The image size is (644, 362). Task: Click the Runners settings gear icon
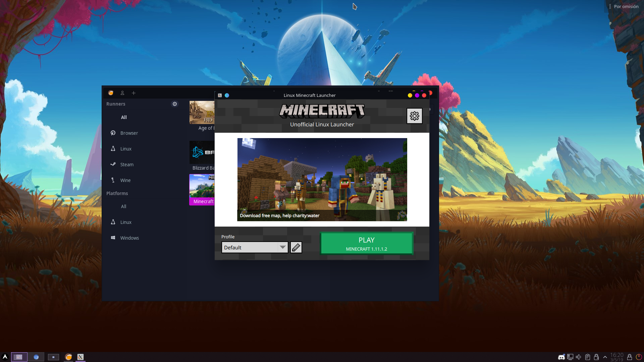pos(175,104)
